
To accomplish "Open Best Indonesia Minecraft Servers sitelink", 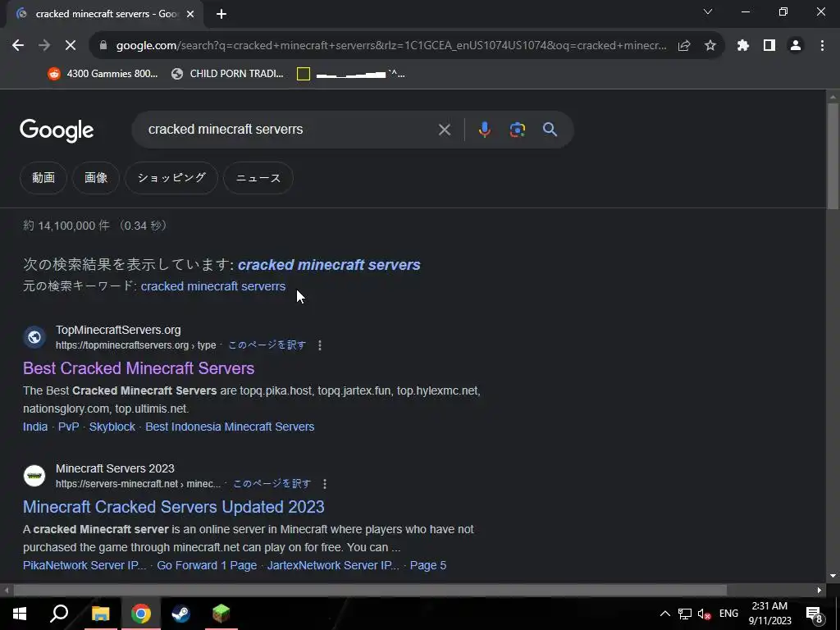I will tap(230, 427).
